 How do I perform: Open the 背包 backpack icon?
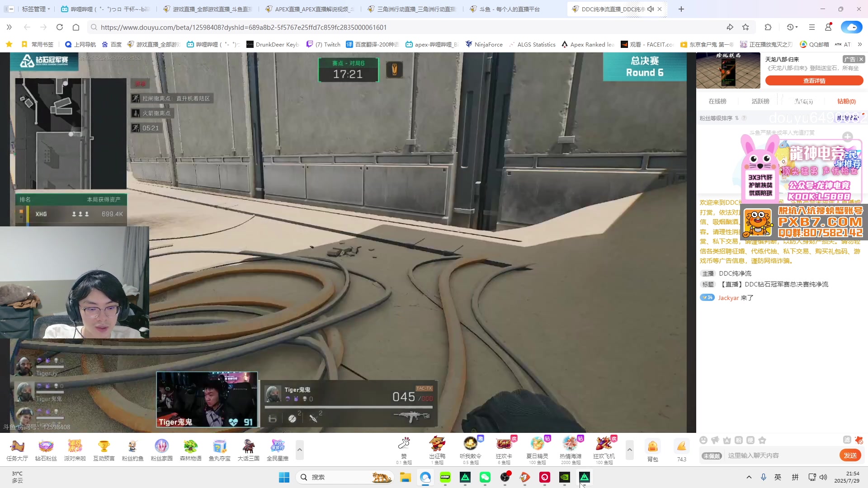click(653, 450)
